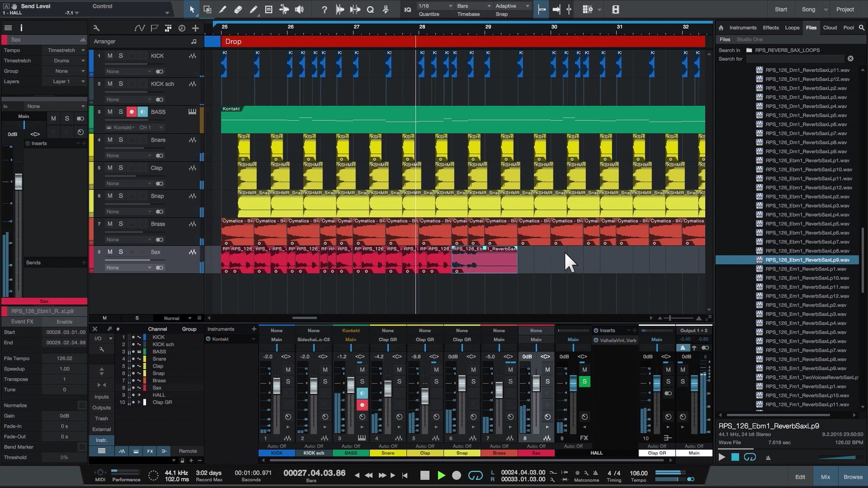
Task: Open the video player film icon
Action: pyautogui.click(x=615, y=9)
